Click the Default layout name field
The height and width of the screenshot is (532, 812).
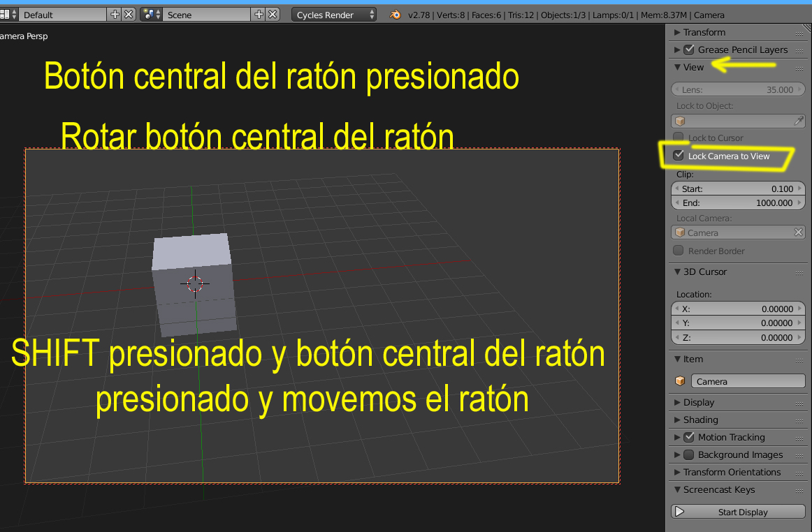(63, 15)
